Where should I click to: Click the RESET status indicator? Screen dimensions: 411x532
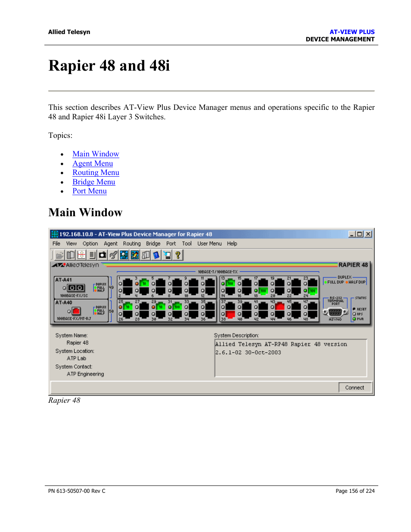354,309
